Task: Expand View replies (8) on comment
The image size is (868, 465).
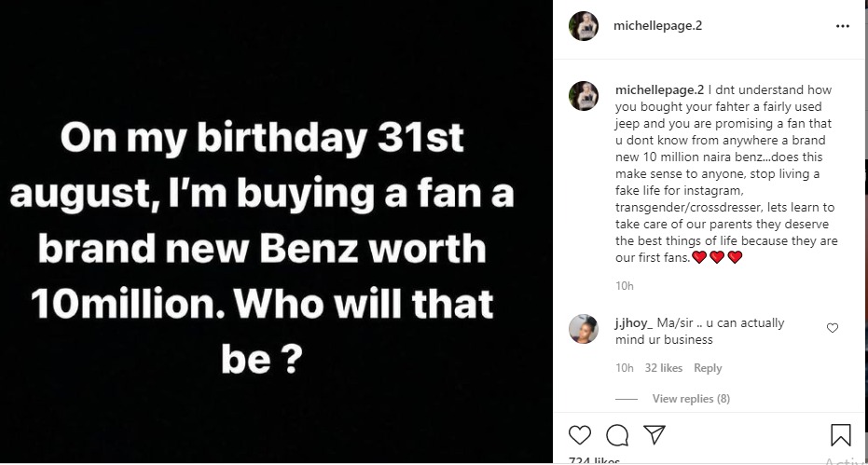Action: point(691,399)
